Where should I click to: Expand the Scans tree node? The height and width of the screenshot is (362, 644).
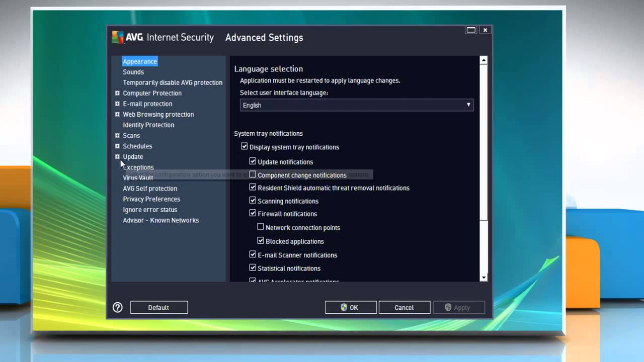(117, 135)
